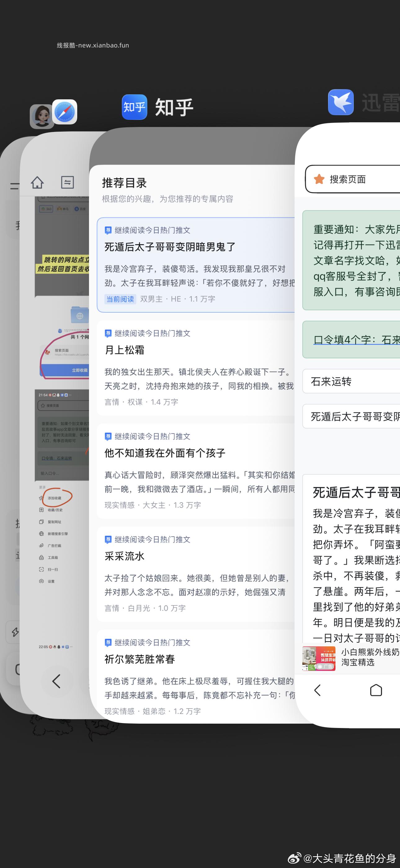Open story 死遁后太子哥哥变阴暗男鬼了 in Zhihu list

click(x=196, y=265)
